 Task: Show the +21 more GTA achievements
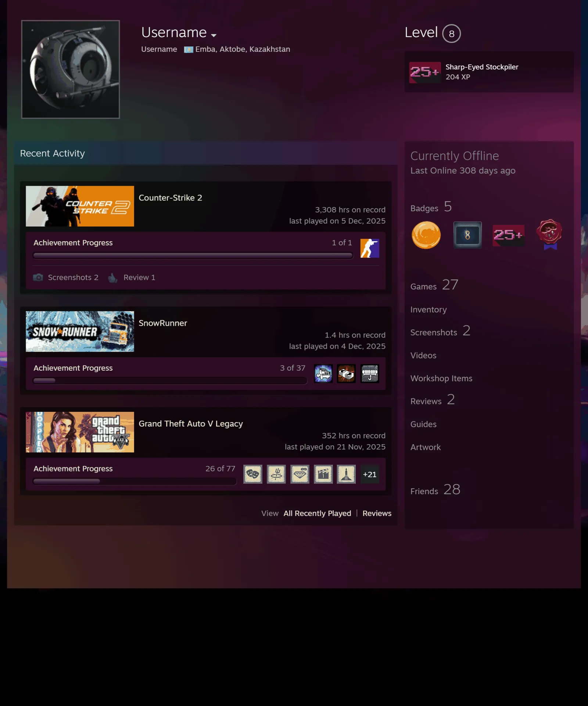pyautogui.click(x=369, y=474)
